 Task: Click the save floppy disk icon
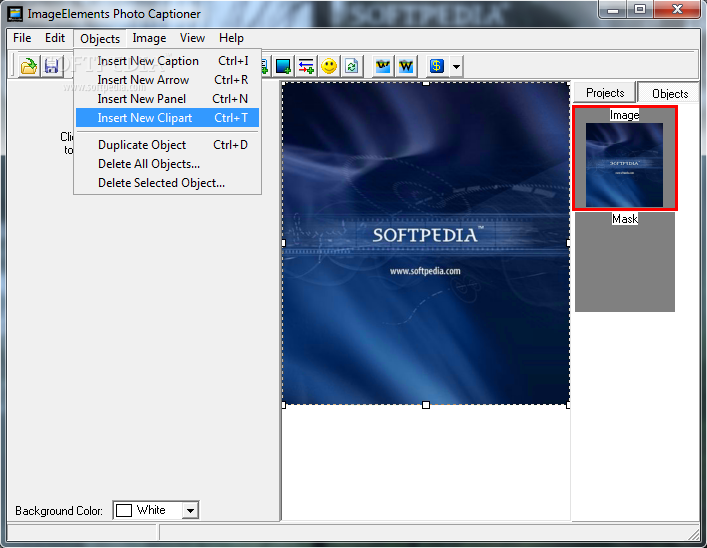tap(51, 66)
